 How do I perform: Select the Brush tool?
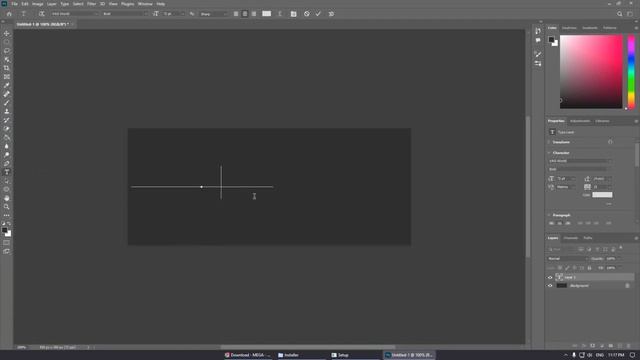point(7,103)
